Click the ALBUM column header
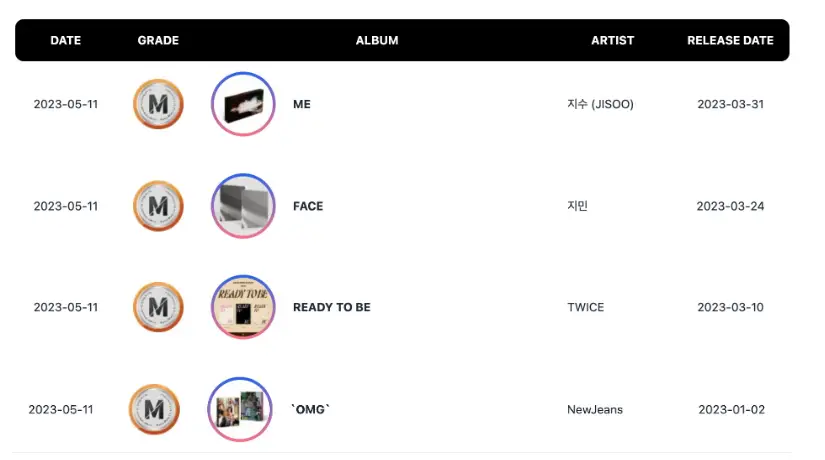 [377, 41]
